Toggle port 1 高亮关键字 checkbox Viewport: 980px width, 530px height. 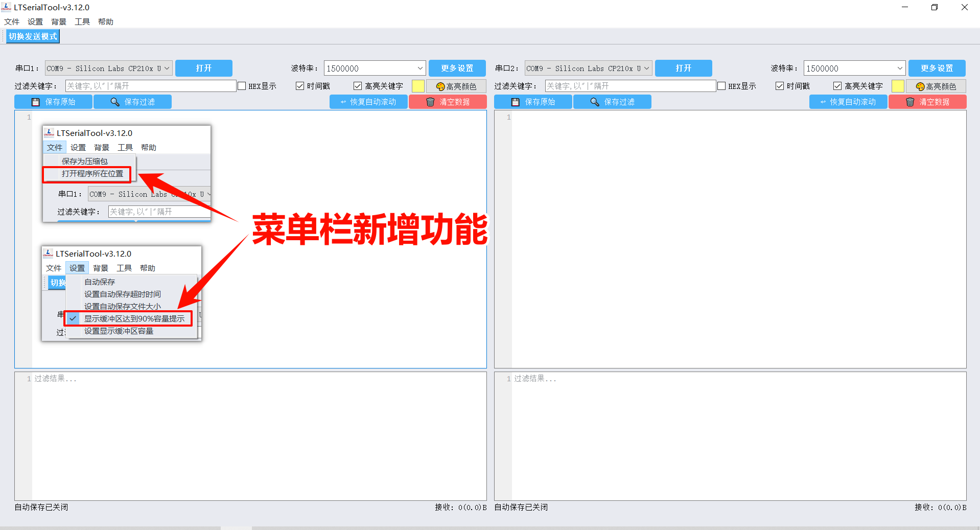click(x=358, y=86)
